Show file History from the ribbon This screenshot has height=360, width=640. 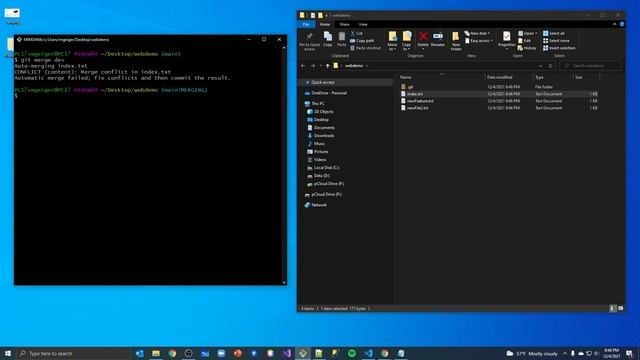(x=527, y=48)
